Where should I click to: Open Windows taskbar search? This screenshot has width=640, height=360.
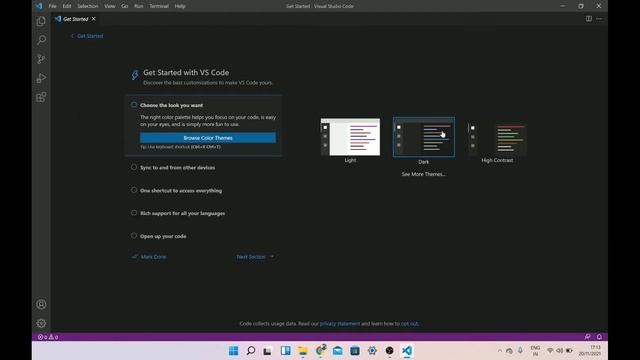(251, 351)
